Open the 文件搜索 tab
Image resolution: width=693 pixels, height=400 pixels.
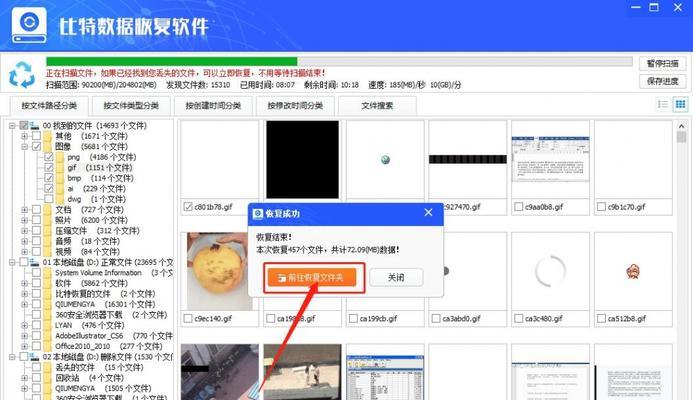tap(377, 106)
